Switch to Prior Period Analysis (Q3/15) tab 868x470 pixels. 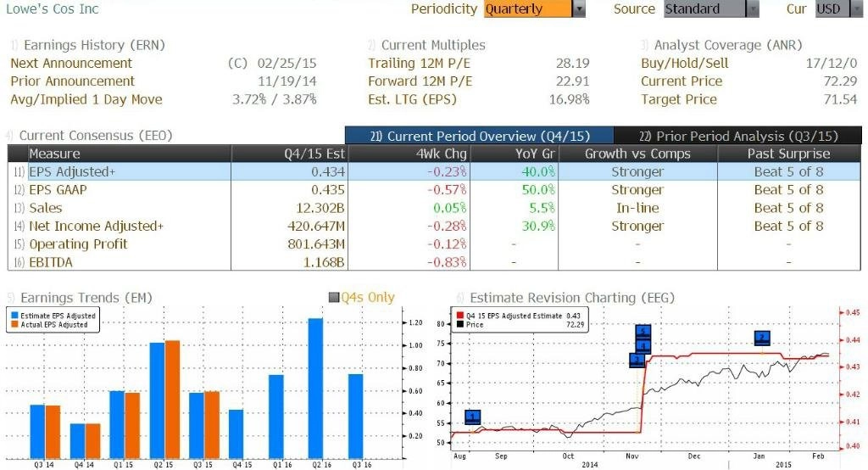738,136
